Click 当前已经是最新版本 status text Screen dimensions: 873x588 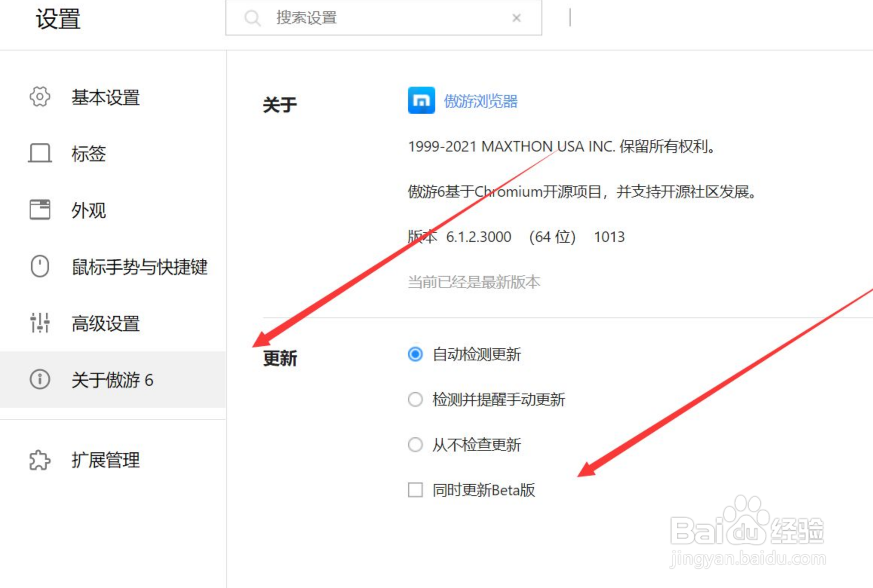coord(474,282)
